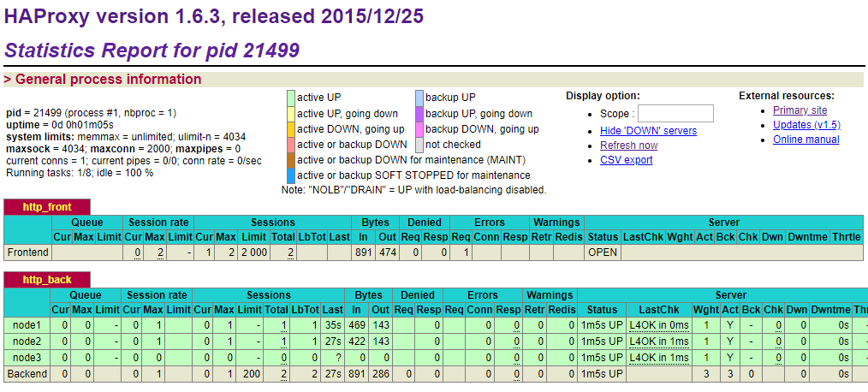
Task: Click the Sessions header in http_front table
Action: click(273, 222)
